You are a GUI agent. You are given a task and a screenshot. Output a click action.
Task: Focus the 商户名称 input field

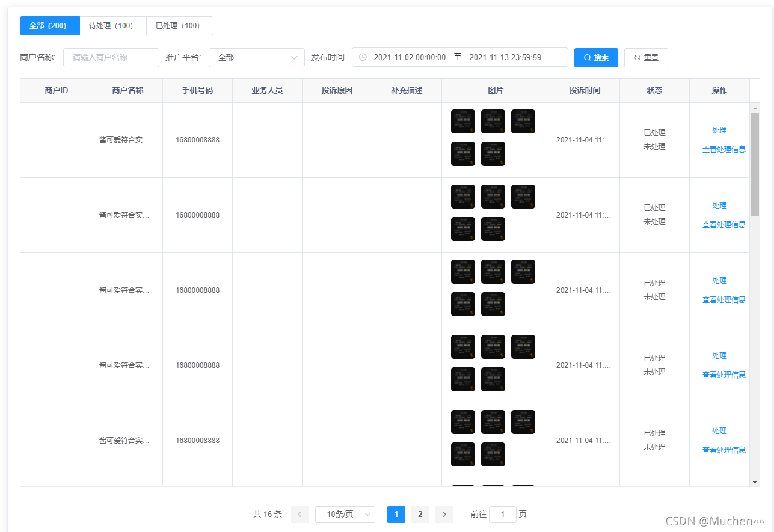(111, 57)
